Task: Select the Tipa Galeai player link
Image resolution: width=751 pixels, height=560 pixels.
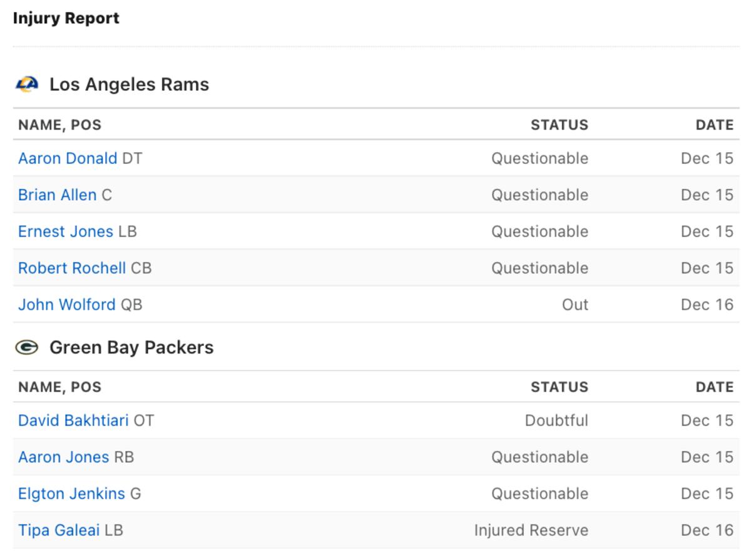Action: click(x=59, y=531)
